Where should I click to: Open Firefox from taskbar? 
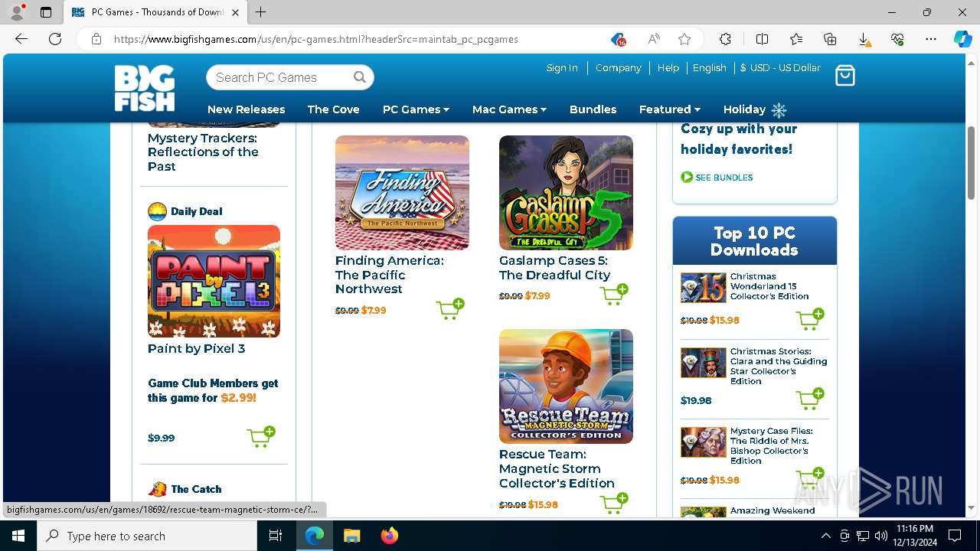coord(389,536)
